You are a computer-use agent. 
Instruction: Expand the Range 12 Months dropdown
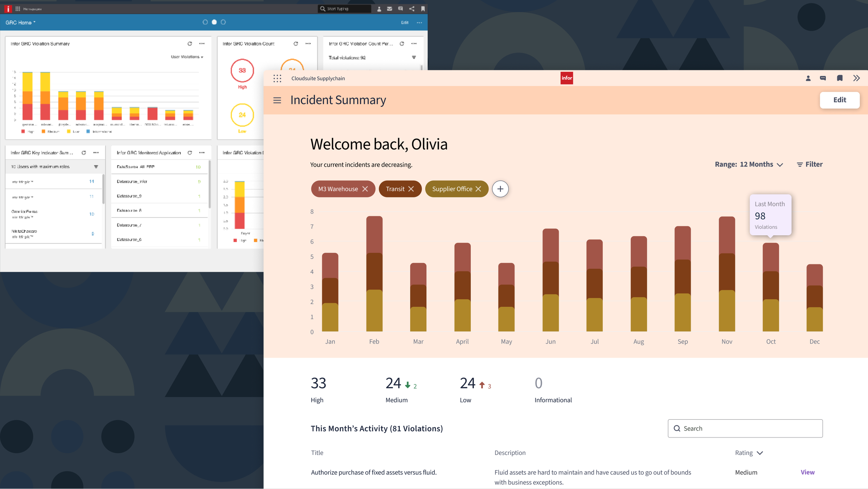(749, 164)
